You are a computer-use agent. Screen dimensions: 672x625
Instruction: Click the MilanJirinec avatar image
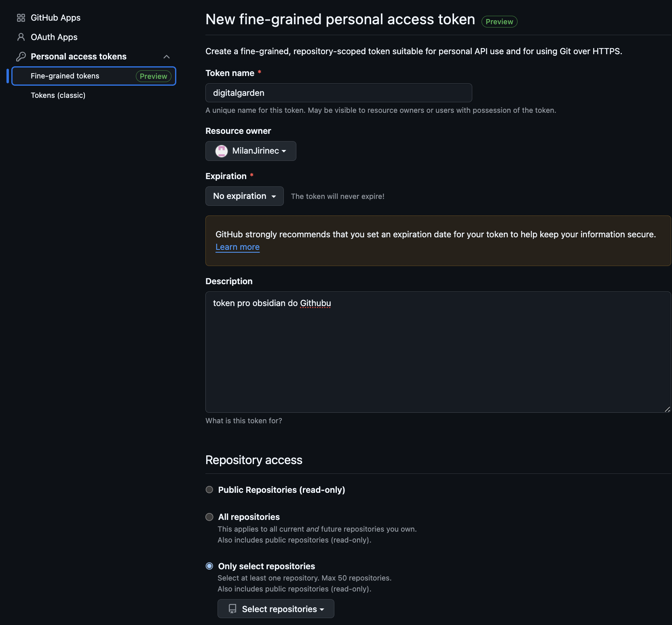[222, 151]
